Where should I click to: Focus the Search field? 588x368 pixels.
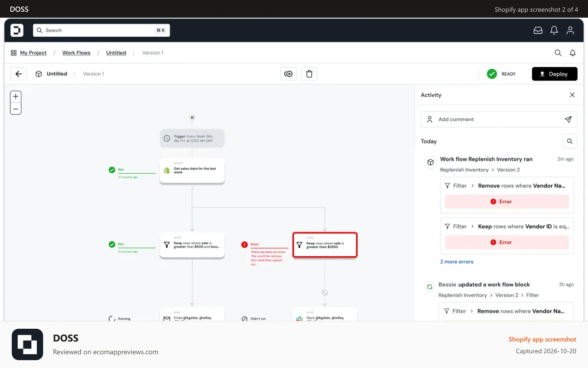(x=101, y=30)
